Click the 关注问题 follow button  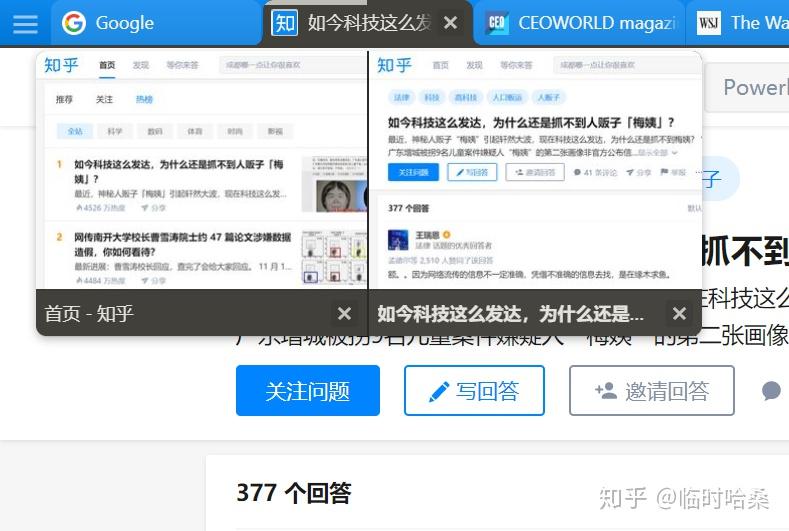(x=307, y=391)
